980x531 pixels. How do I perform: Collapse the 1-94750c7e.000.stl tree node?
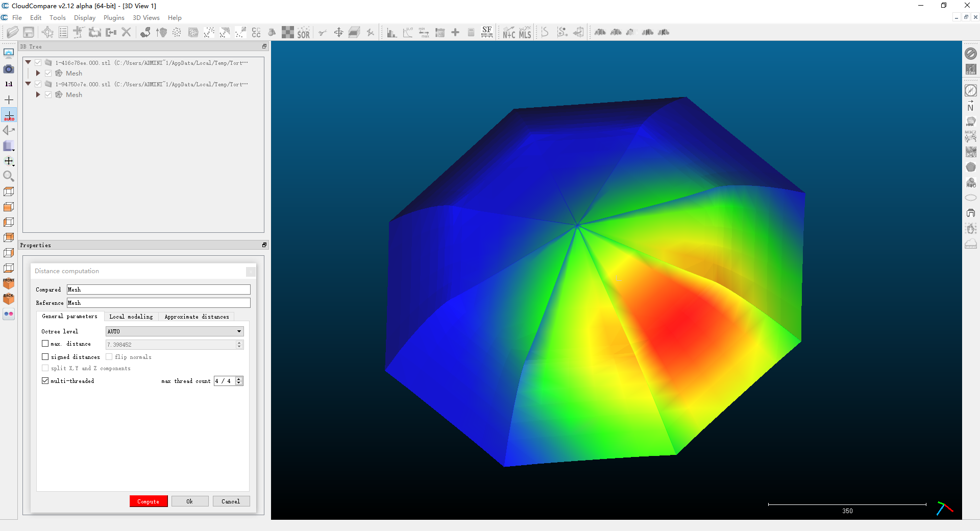[28, 84]
